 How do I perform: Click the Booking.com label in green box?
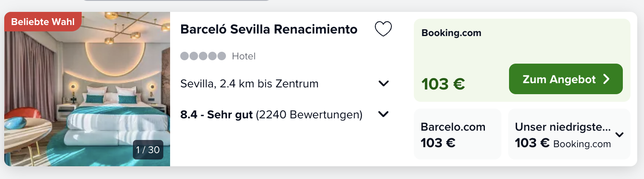pos(451,33)
